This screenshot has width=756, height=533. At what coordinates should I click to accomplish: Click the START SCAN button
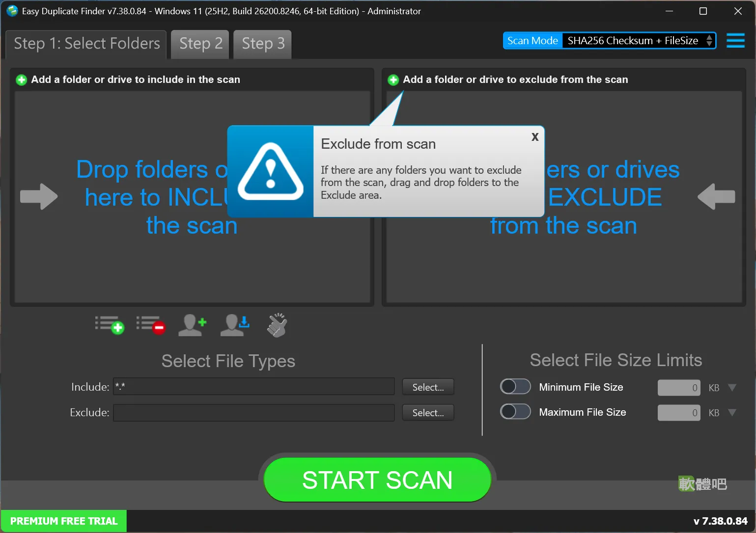[x=377, y=480]
